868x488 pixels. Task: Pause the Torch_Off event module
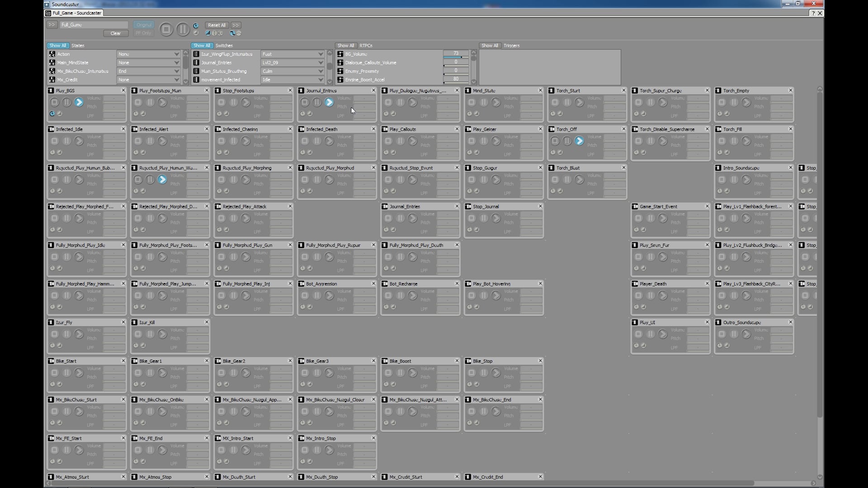pos(567,141)
